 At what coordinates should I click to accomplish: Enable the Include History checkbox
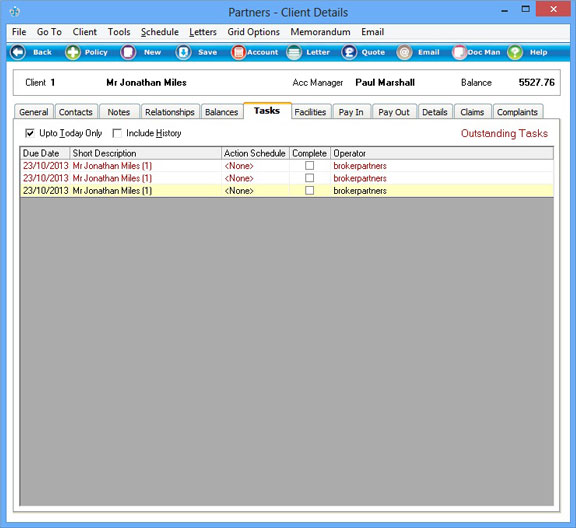click(117, 133)
